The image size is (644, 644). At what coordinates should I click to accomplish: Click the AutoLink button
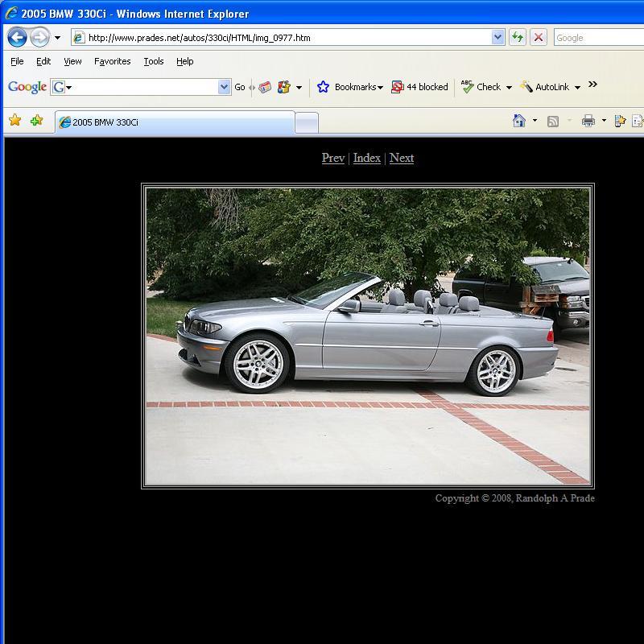(x=545, y=87)
